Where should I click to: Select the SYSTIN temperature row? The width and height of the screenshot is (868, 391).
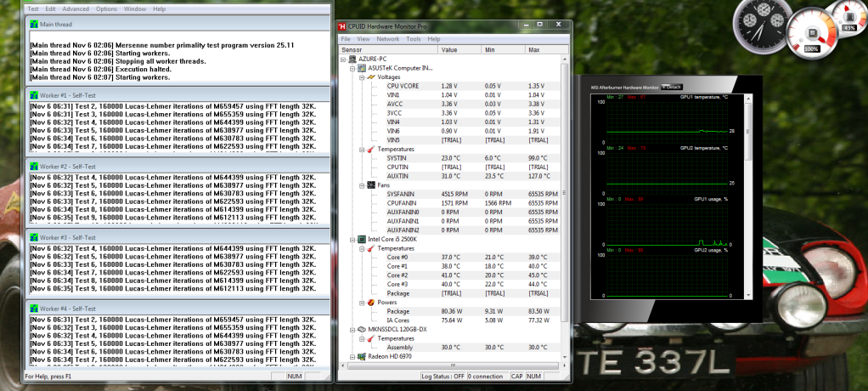(x=472, y=158)
